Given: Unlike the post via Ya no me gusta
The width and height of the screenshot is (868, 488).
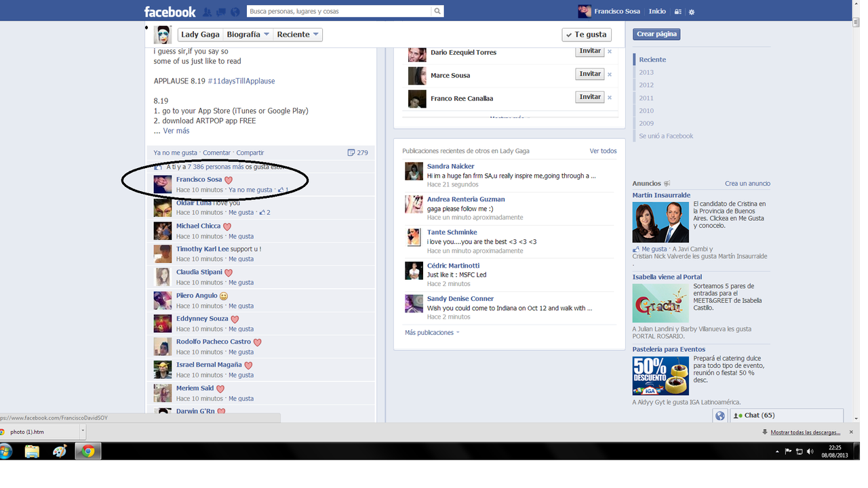Looking at the screenshot, I should [x=175, y=152].
